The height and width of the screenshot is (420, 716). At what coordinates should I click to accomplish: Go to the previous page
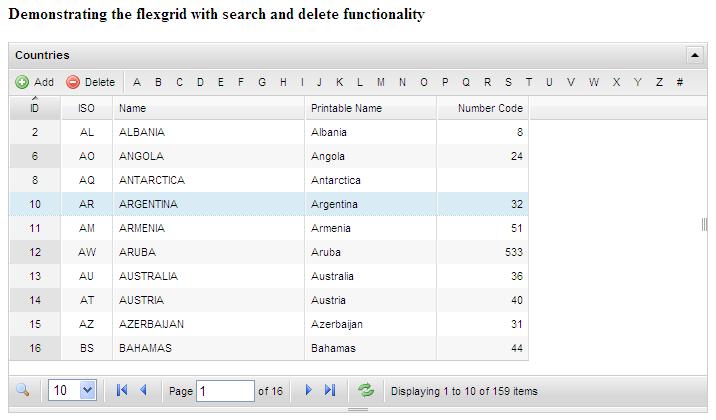click(x=143, y=391)
